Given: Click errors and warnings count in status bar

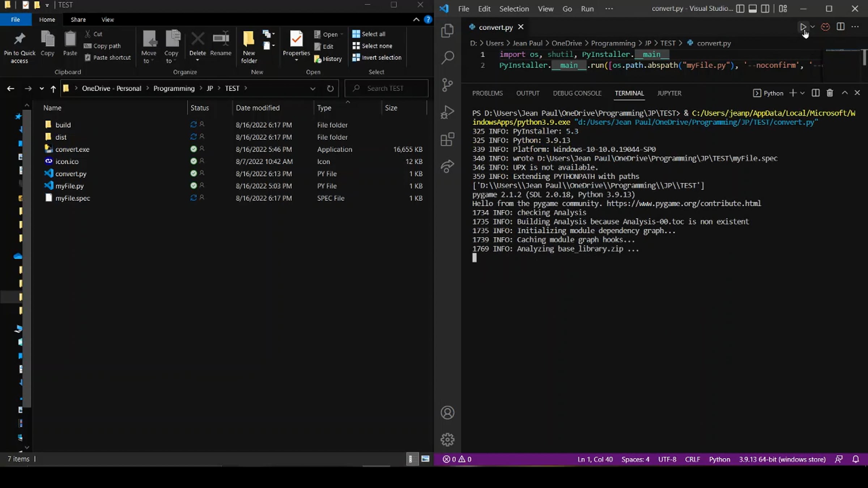Looking at the screenshot, I should point(457,459).
